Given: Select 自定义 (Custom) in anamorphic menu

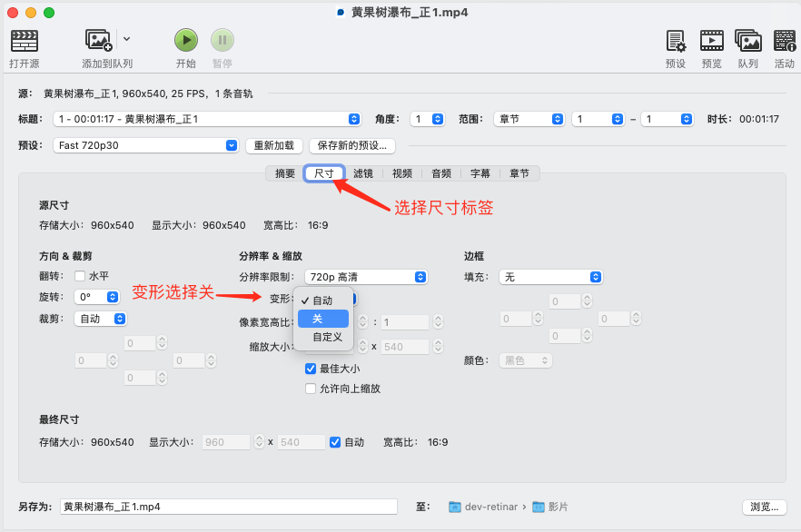Looking at the screenshot, I should point(323,337).
